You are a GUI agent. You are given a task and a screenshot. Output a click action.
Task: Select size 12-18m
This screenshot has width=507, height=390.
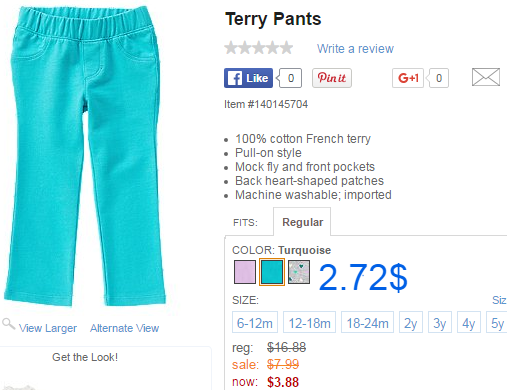pyautogui.click(x=309, y=322)
